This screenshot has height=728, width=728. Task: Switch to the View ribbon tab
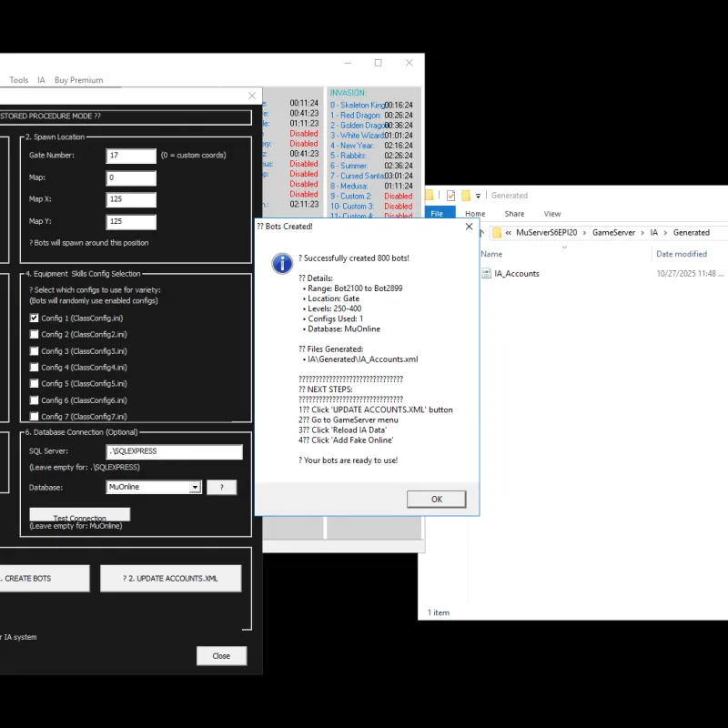click(552, 214)
